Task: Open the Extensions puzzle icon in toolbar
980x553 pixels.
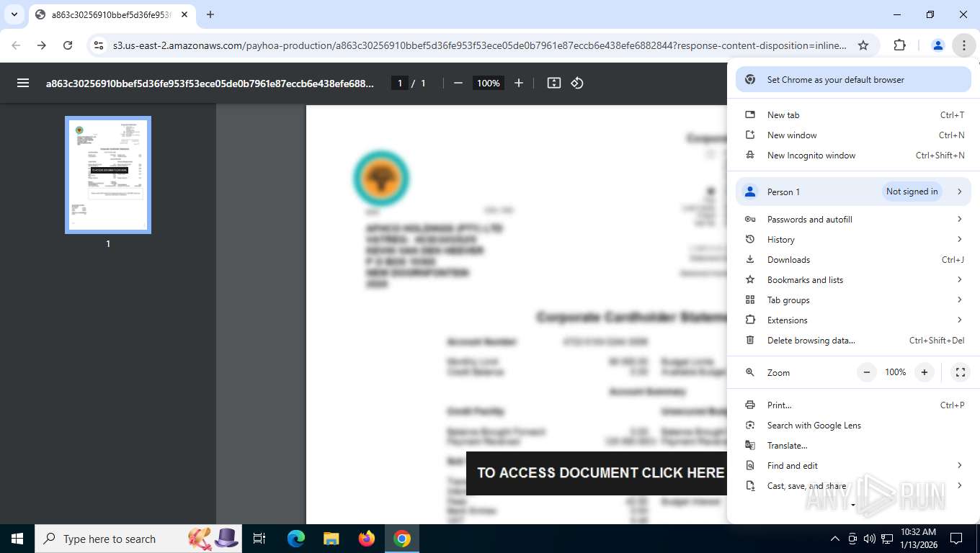Action: point(899,45)
